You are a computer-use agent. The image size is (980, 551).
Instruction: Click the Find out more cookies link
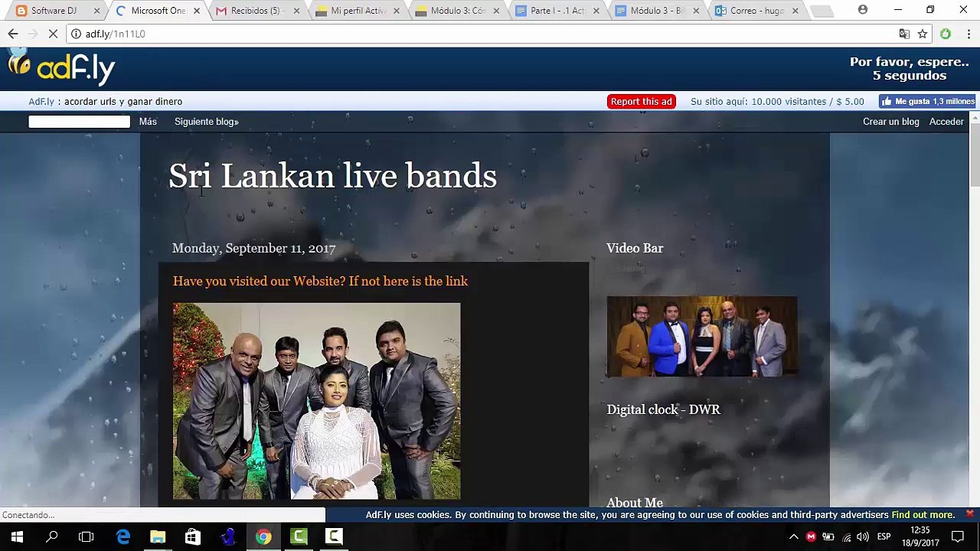tap(923, 515)
